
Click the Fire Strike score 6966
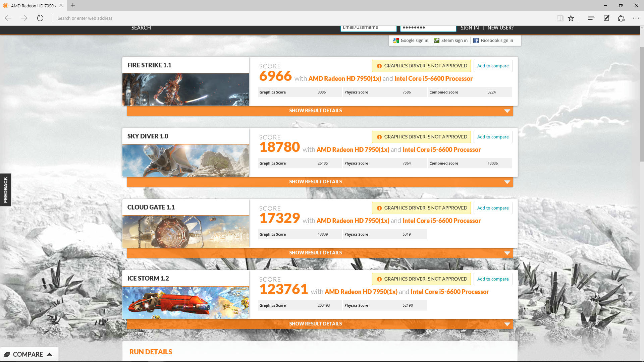pos(275,76)
